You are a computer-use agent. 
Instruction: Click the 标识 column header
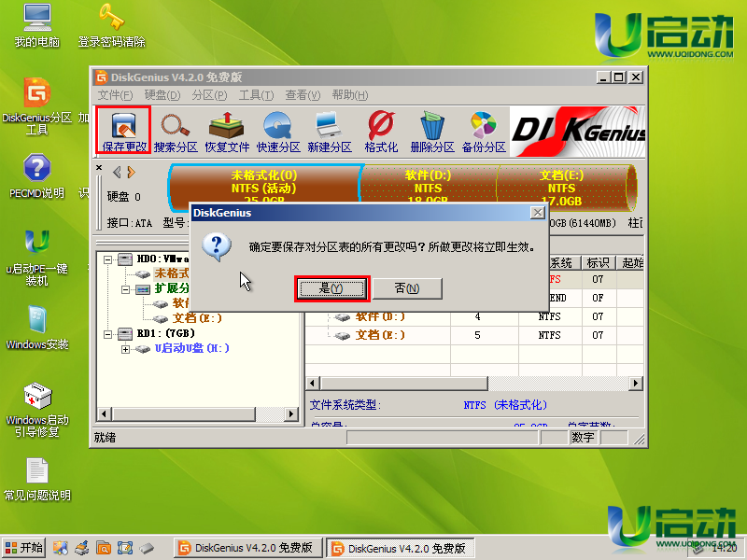pyautogui.click(x=598, y=263)
